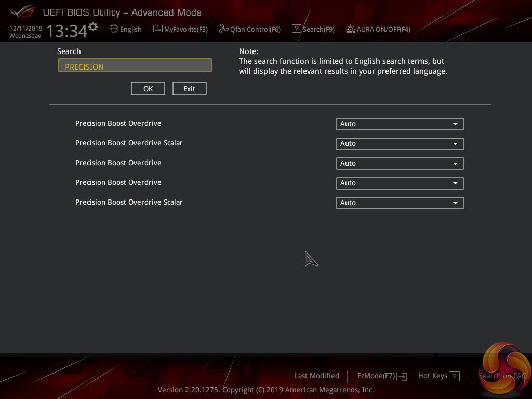This screenshot has height=399, width=532.
Task: Open the second Precision Boost Overdrive dropdown
Action: tap(400, 163)
